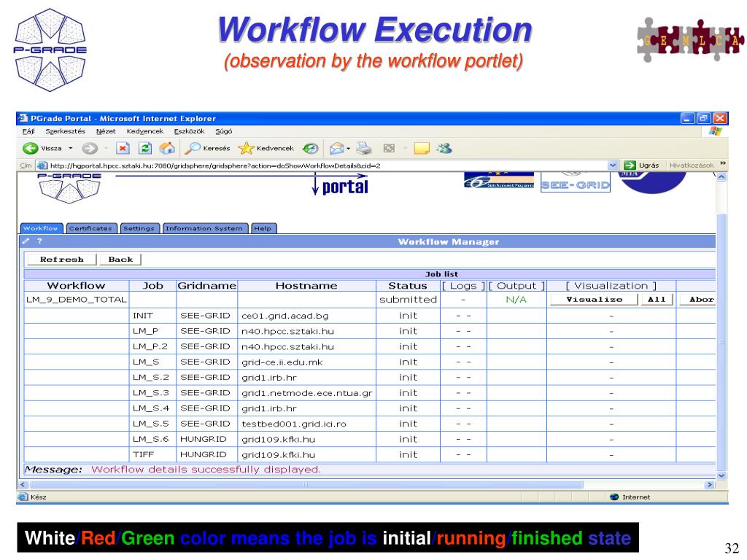Viewport: 747px width, 560px height.
Task: Click the Back button
Action: [120, 259]
